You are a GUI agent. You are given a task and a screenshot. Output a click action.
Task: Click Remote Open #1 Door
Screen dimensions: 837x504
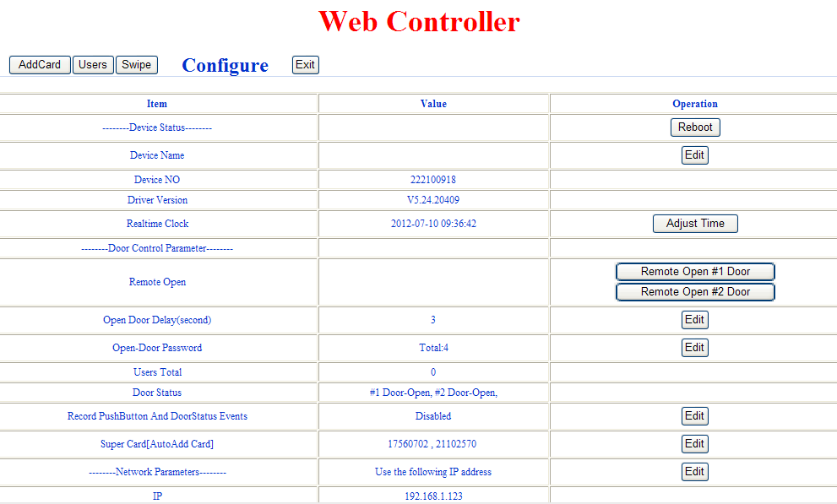694,271
